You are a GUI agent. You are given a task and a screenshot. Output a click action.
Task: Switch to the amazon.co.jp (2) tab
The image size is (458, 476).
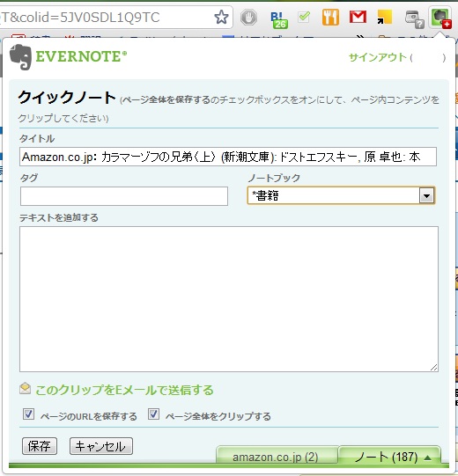click(x=277, y=455)
